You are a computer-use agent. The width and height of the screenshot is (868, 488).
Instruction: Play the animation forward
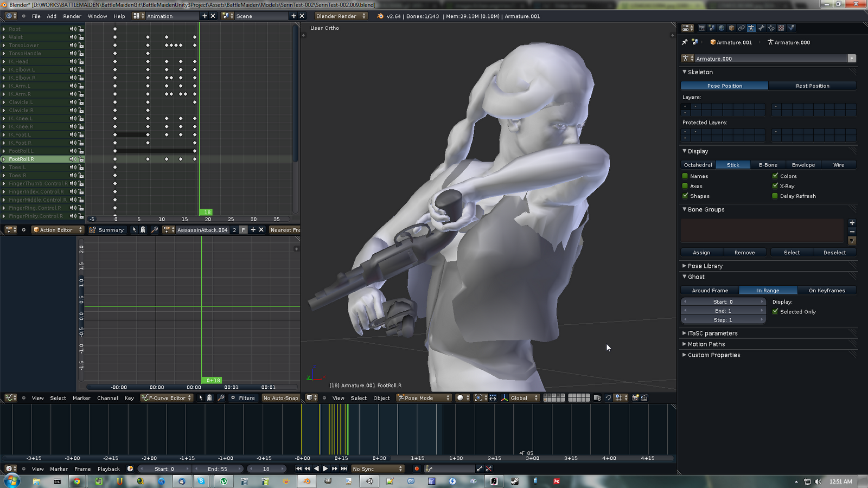325,469
